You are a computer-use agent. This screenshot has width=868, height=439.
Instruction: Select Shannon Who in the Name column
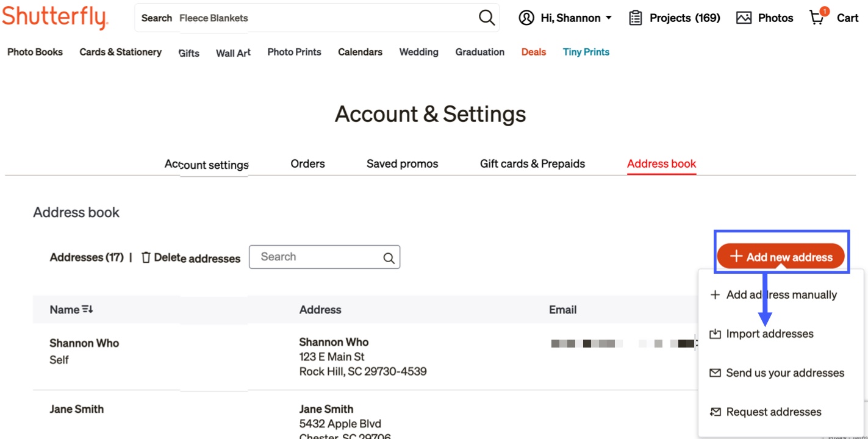pos(84,343)
